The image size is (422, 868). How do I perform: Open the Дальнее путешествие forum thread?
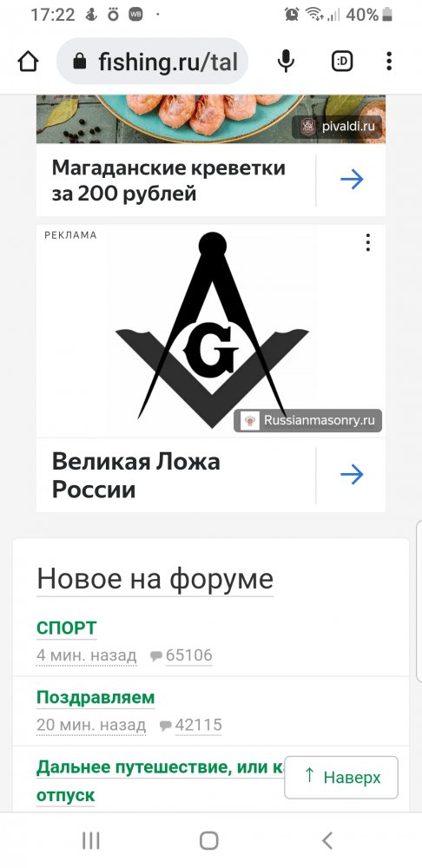[160, 782]
